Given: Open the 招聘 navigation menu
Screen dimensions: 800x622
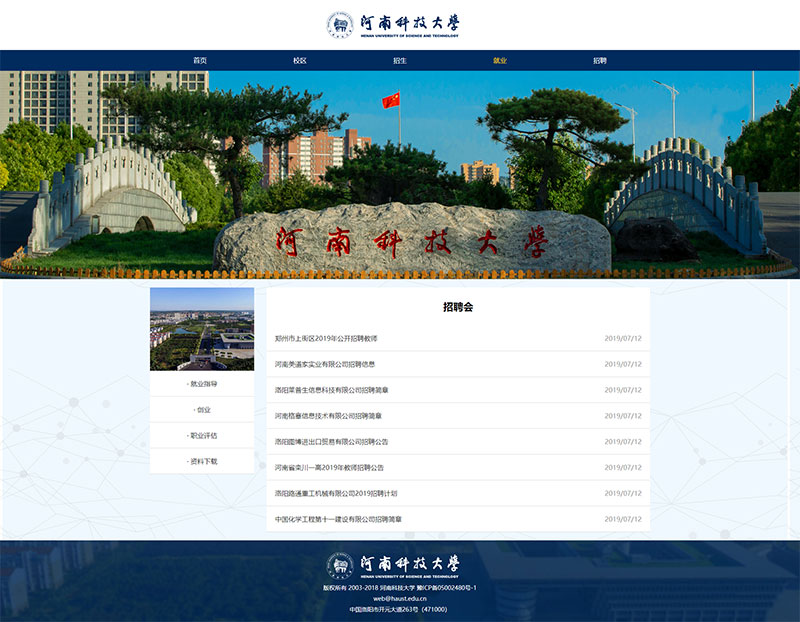Looking at the screenshot, I should point(600,60).
